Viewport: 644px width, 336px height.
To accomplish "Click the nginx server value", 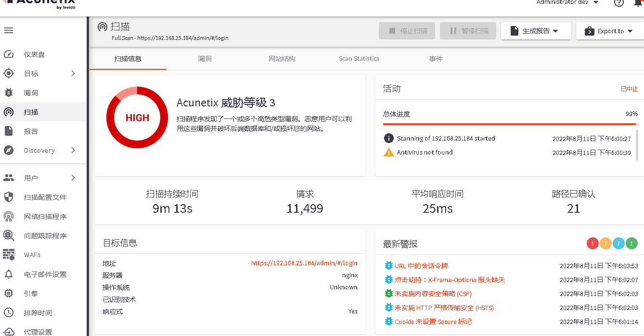I will (350, 275).
